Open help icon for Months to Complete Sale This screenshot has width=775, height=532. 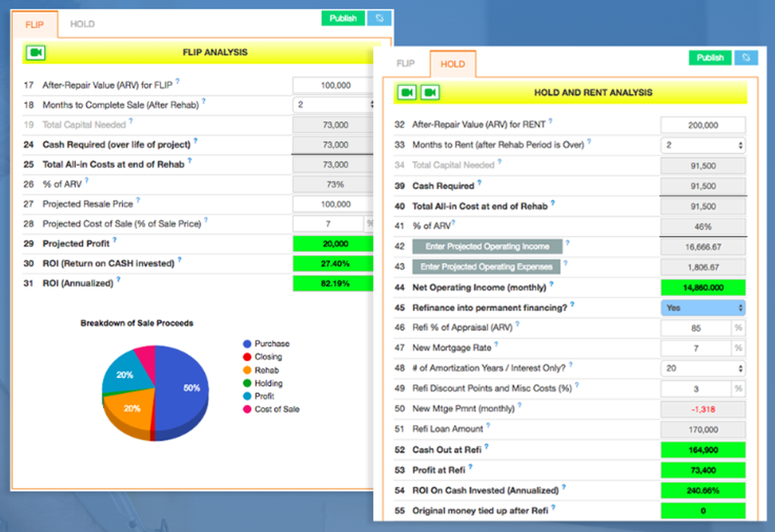(x=204, y=101)
